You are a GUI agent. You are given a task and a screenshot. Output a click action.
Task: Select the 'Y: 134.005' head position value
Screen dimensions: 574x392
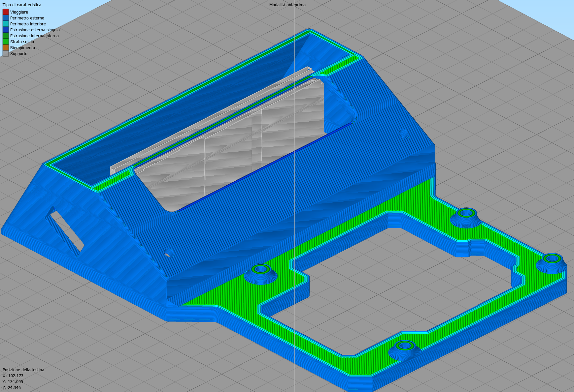pyautogui.click(x=13, y=382)
